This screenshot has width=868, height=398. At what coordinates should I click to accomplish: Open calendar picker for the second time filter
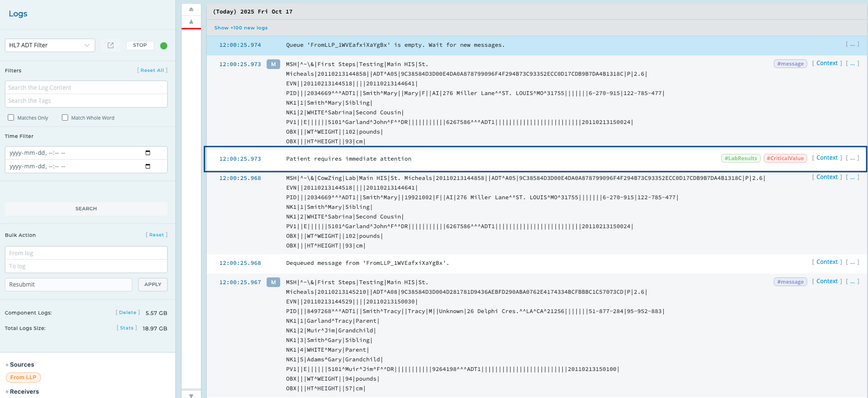[148, 166]
